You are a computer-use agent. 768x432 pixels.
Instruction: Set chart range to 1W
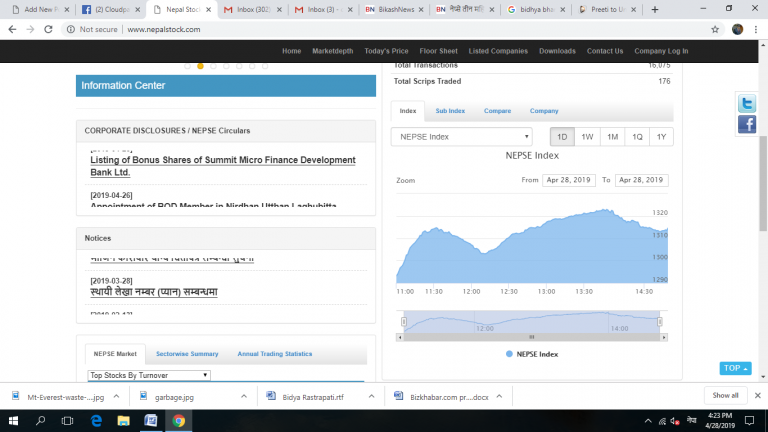pos(587,137)
